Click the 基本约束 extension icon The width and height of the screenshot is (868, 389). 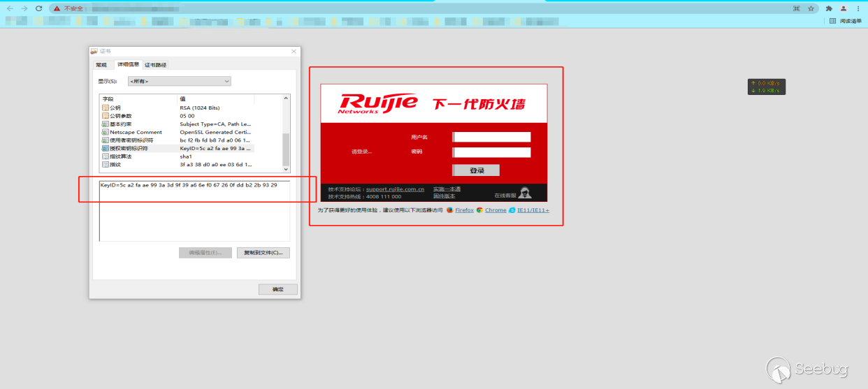105,124
